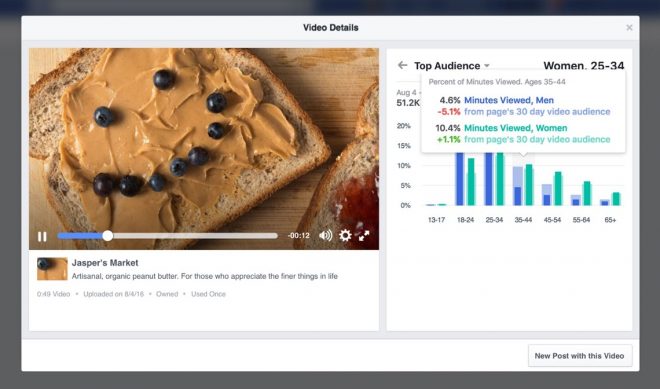This screenshot has height=389, width=660.
Task: Pause the video playback
Action: tap(42, 237)
